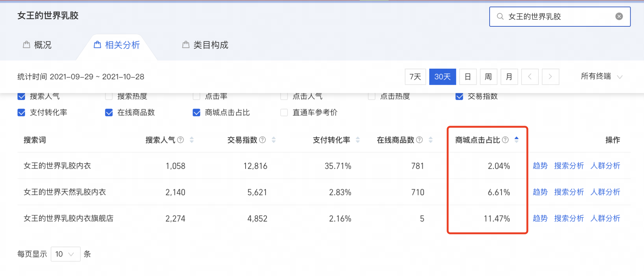Screen dimensions: 644x276
Task: Open the 所有终端 dropdown
Action: (601, 77)
